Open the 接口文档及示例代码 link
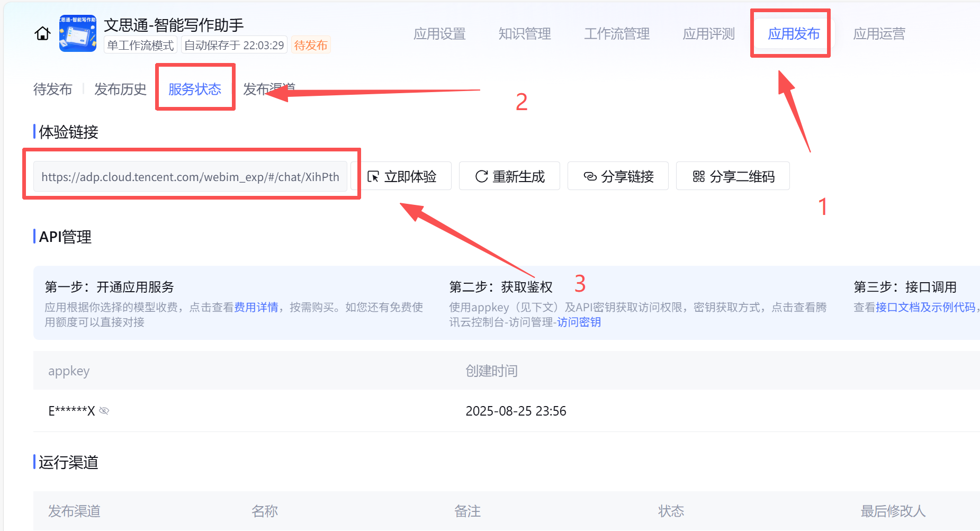This screenshot has height=531, width=980. click(925, 307)
